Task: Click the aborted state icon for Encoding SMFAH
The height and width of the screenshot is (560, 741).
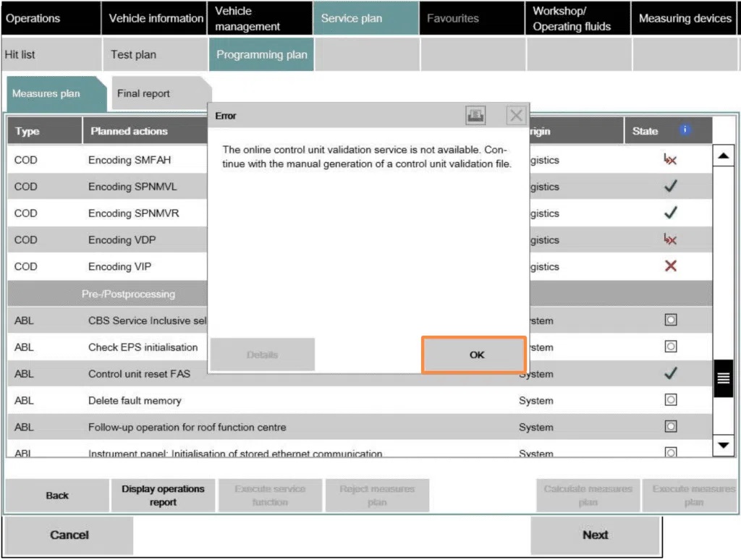Action: click(670, 160)
